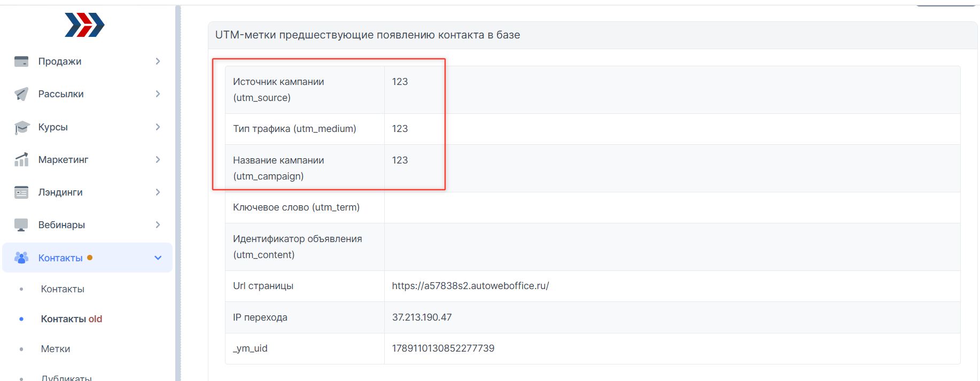Click the utm_campaign value 123
This screenshot has height=381, width=980.
click(400, 160)
